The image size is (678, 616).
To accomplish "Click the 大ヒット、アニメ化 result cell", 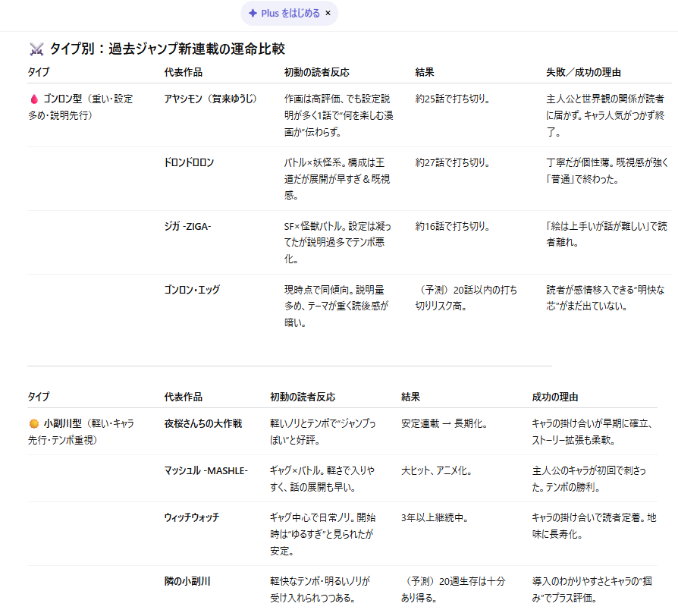I will (437, 470).
